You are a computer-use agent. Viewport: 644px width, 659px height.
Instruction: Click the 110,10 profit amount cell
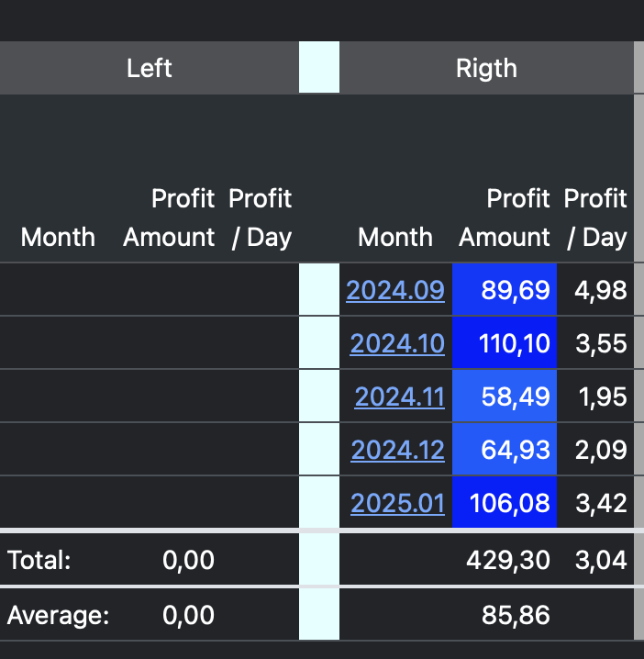coord(505,343)
